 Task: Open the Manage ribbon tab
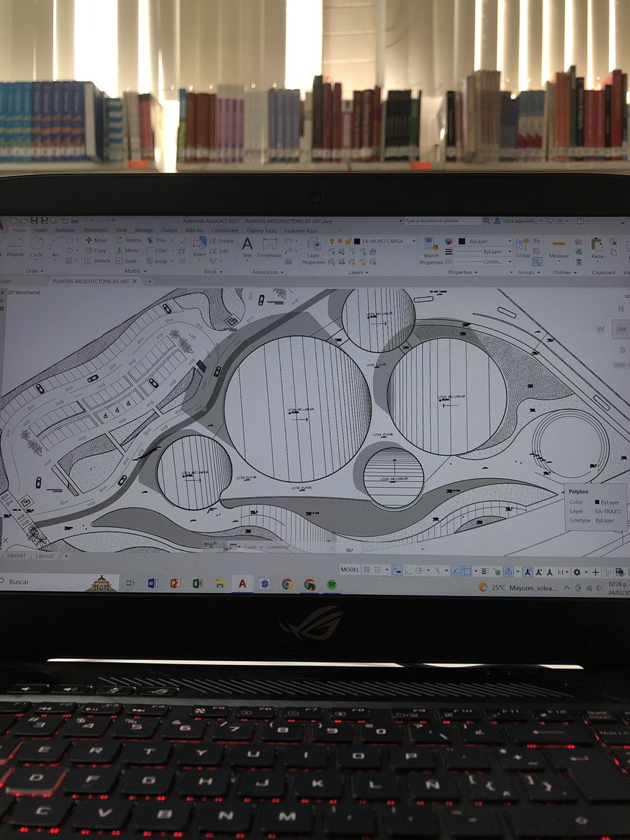[x=144, y=230]
